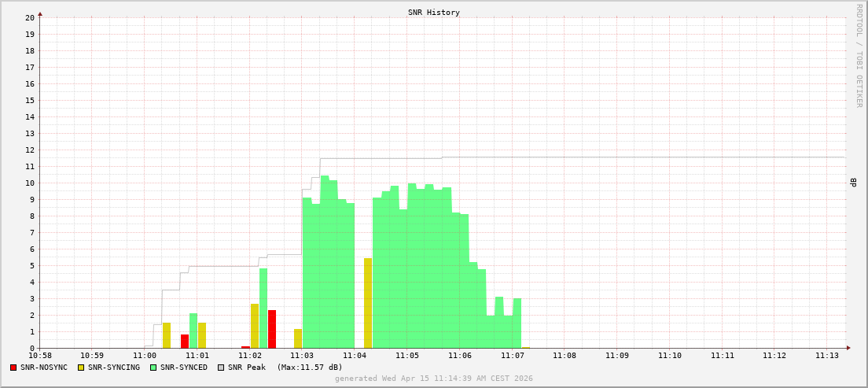Click the 11:03 time axis label

(x=302, y=356)
